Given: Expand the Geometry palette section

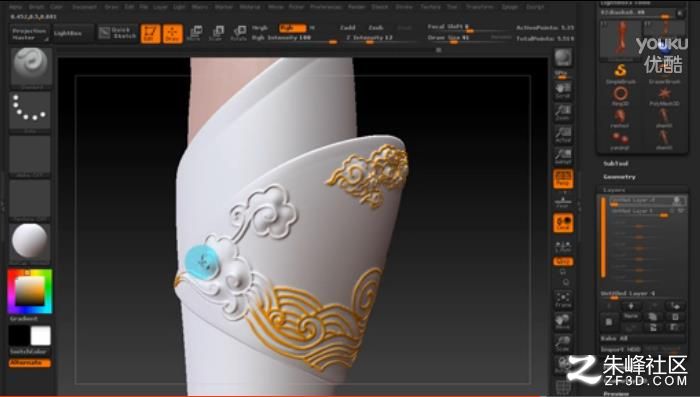Looking at the screenshot, I should pos(620,177).
